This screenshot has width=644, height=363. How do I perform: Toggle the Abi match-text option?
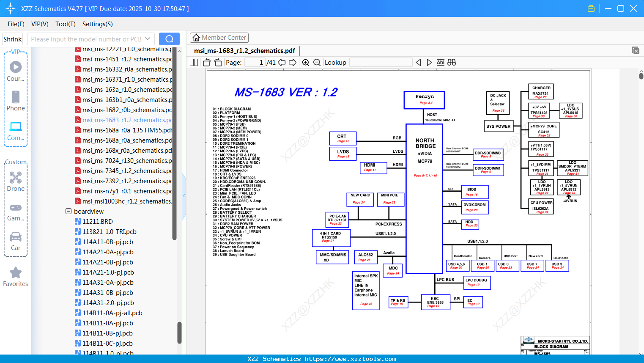click(440, 63)
